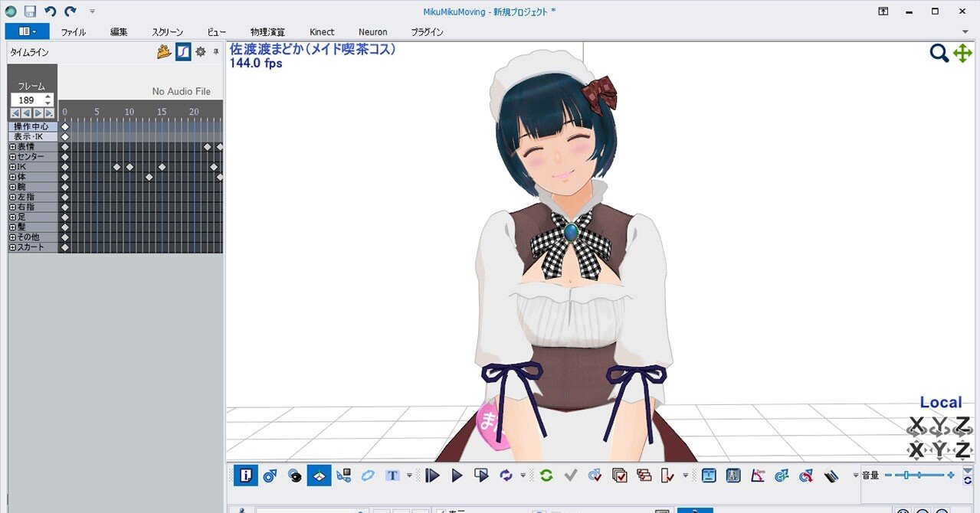
Task: Click the magnifier zoom icon above the viewport
Action: click(x=939, y=54)
